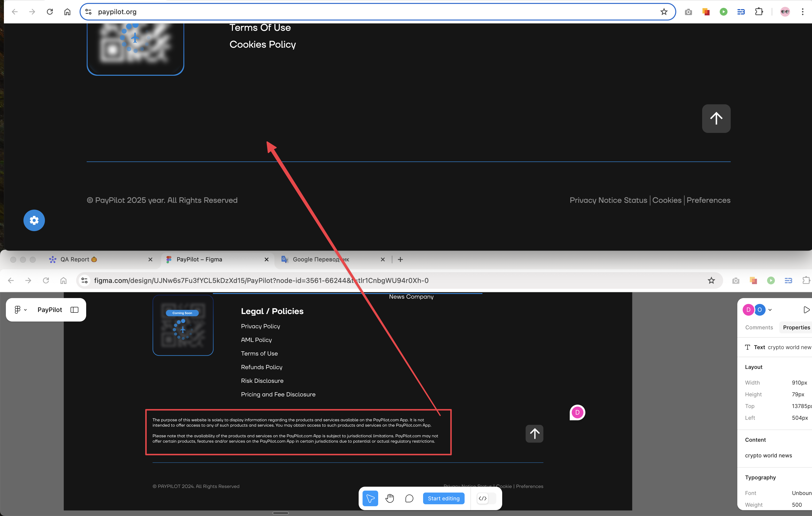Click the scroll-to-top arrow on paypilot.org

(716, 118)
